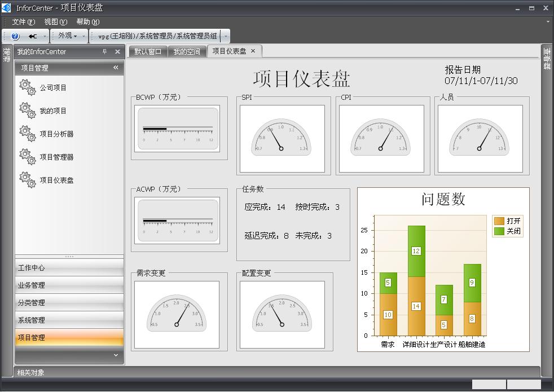Screen dimensions: 554x392
Task: Open 项目分析器 gear icon
Action: tap(28, 134)
